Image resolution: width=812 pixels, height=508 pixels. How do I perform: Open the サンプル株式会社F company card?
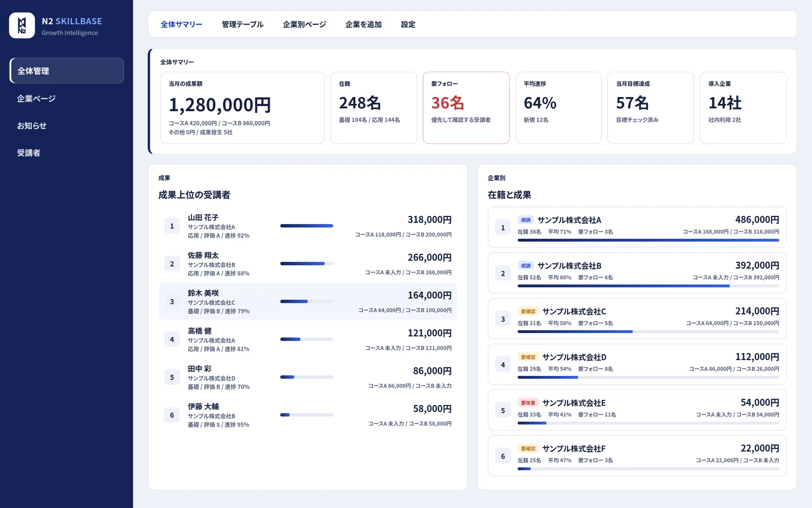click(x=637, y=456)
